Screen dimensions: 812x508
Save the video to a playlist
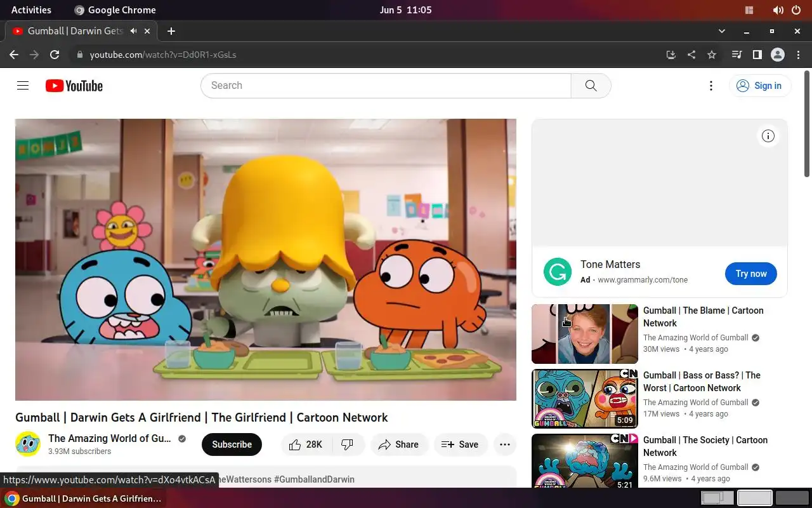point(461,444)
